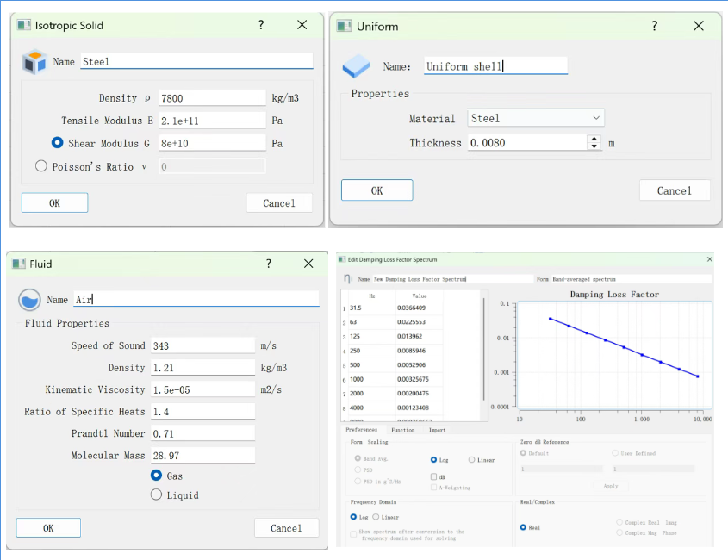
Task: Switch to the Preferences tab
Action: pyautogui.click(x=362, y=430)
